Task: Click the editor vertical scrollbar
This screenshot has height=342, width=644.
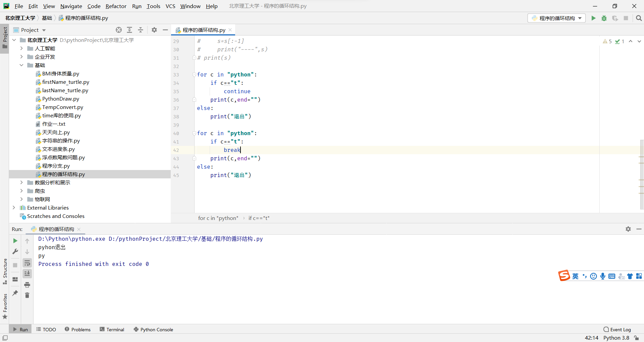Action: (x=642, y=174)
